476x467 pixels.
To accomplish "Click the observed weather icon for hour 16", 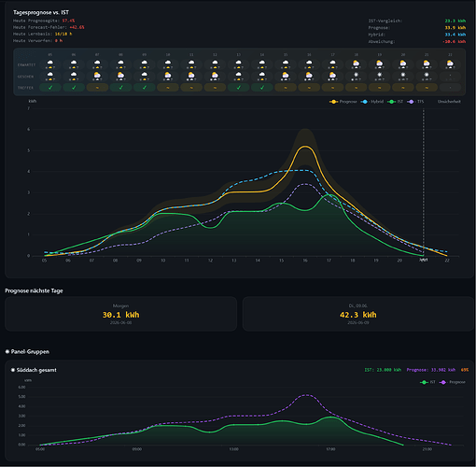I will pos(309,77).
